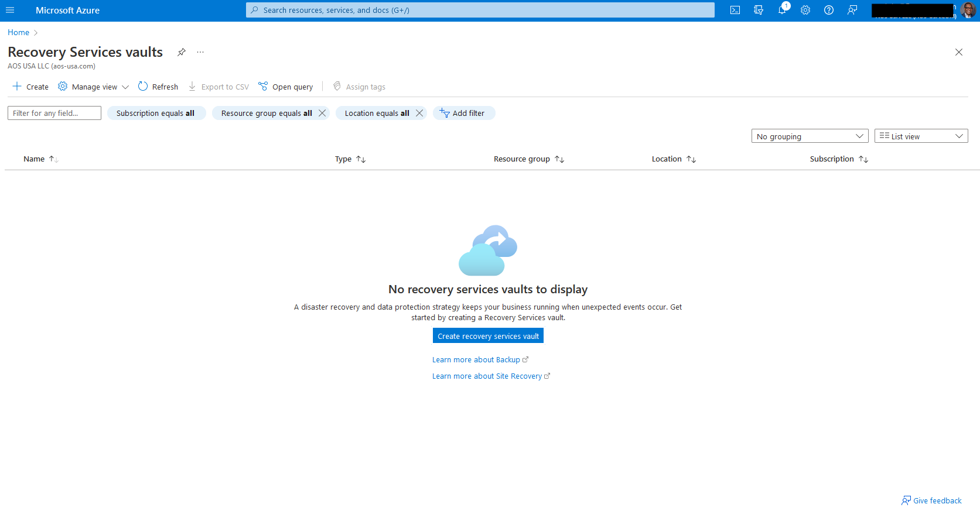The height and width of the screenshot is (518, 980).
Task: Open the more options ellipsis beside title
Action: [200, 52]
